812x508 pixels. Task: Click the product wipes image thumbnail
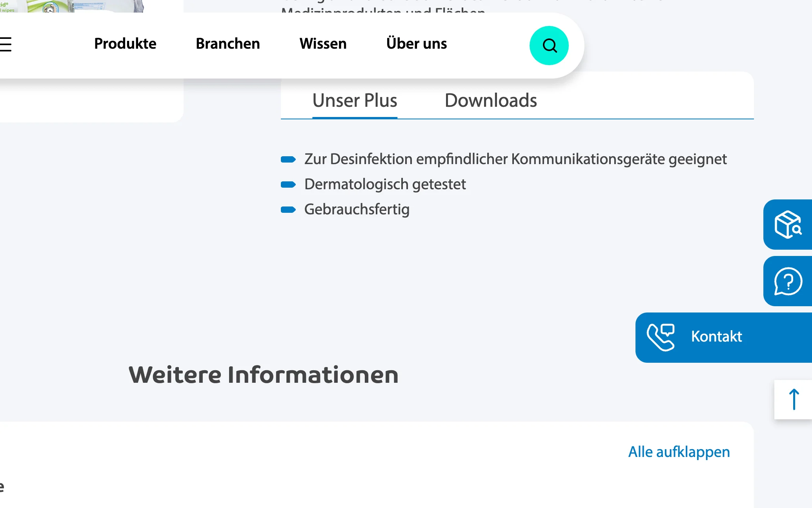[x=72, y=6]
